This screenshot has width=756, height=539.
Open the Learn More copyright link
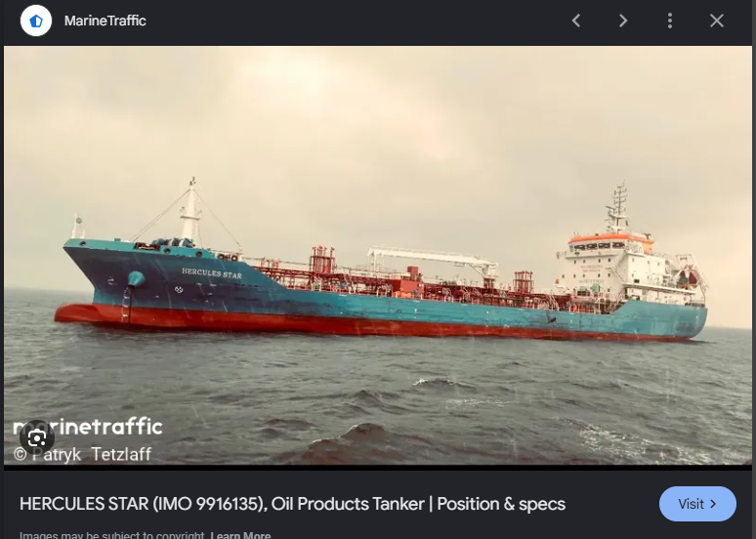point(240,535)
